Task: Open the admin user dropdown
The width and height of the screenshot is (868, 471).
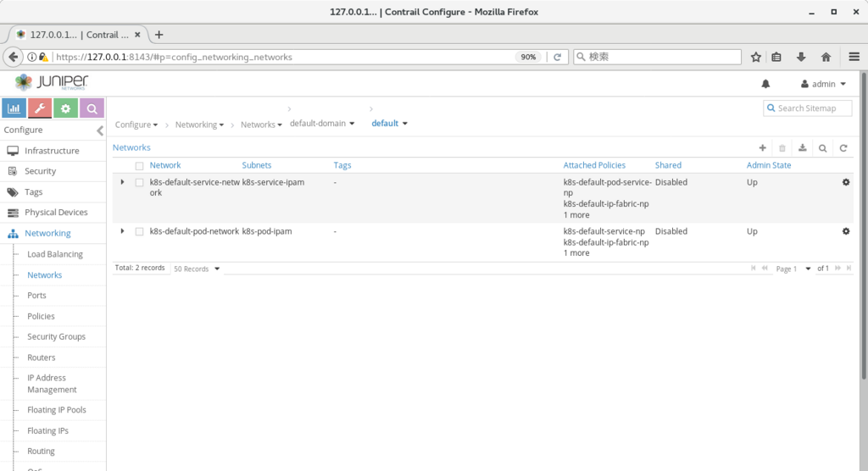Action: click(824, 84)
